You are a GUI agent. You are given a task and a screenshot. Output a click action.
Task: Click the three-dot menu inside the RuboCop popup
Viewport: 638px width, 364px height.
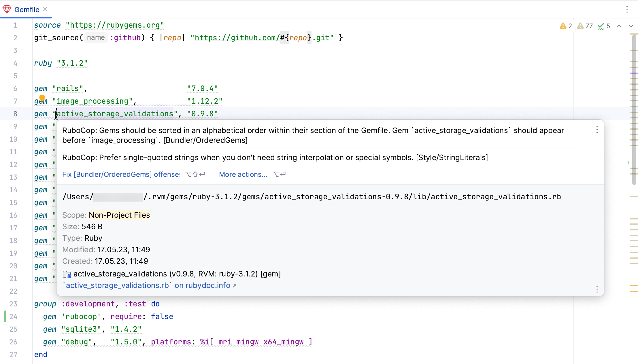point(597,130)
